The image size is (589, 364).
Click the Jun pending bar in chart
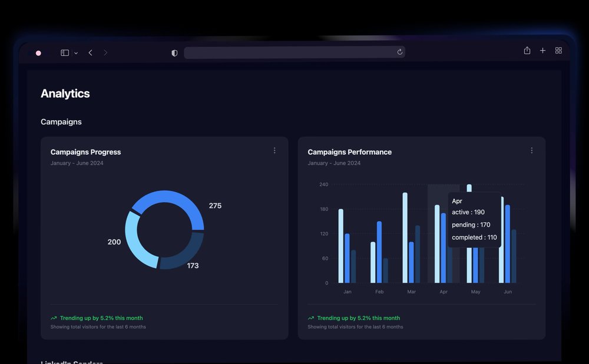coord(508,244)
